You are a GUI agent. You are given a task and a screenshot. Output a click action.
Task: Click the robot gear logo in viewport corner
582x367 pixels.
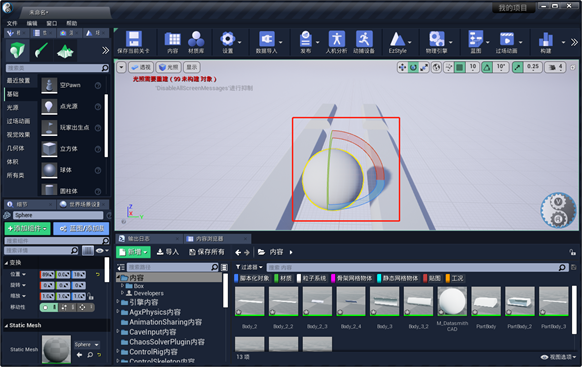[x=558, y=210]
